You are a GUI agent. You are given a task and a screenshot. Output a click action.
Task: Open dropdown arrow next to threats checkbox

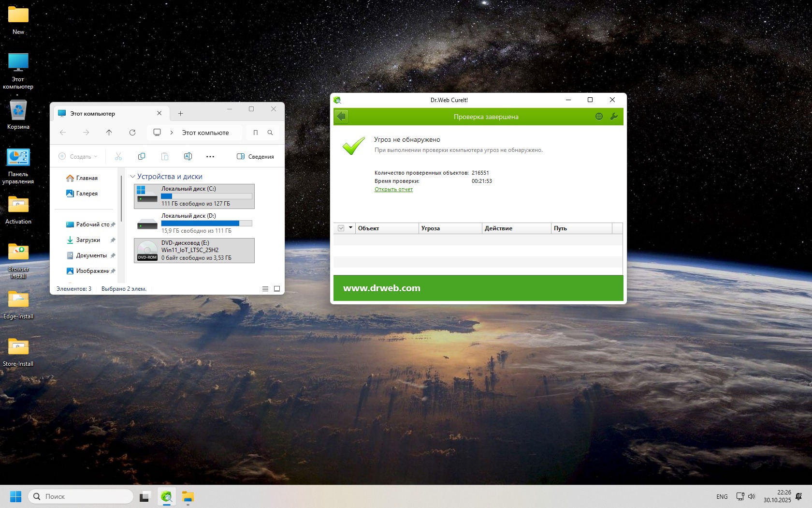coord(350,228)
